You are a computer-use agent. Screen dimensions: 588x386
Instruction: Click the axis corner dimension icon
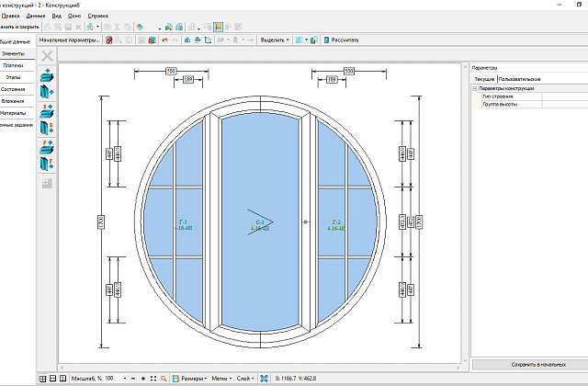(209, 40)
